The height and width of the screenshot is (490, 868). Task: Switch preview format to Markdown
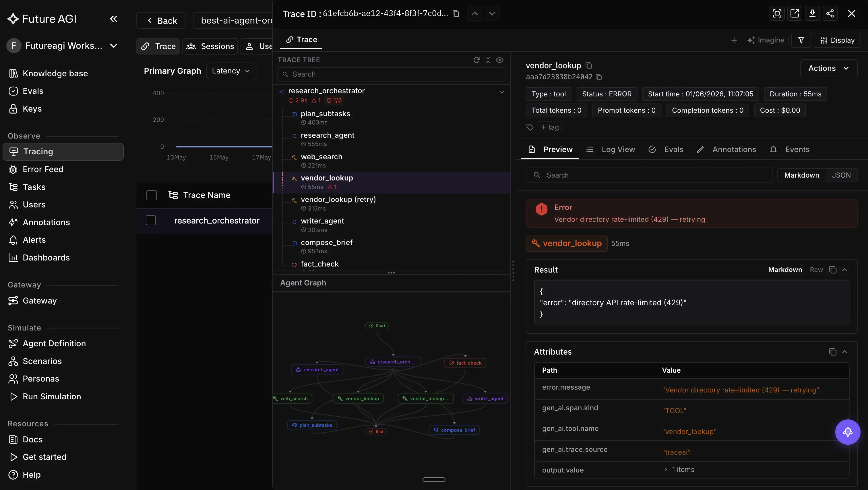pyautogui.click(x=801, y=175)
